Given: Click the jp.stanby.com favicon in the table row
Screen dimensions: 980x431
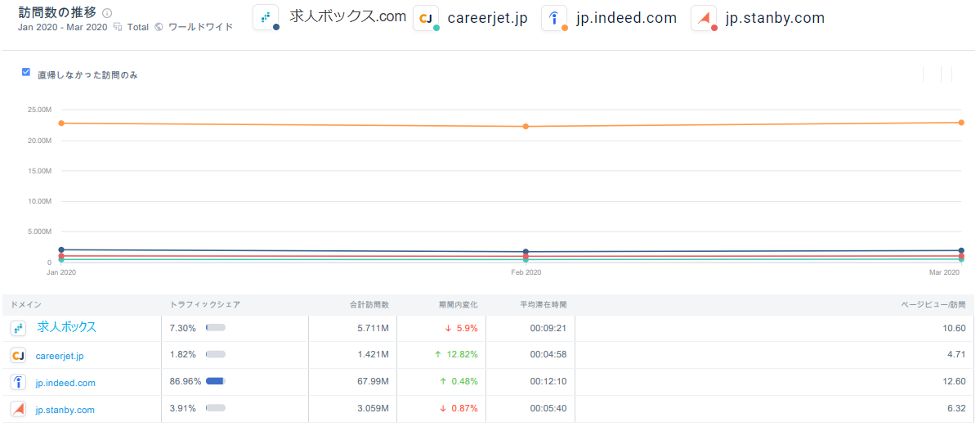Looking at the screenshot, I should (18, 410).
